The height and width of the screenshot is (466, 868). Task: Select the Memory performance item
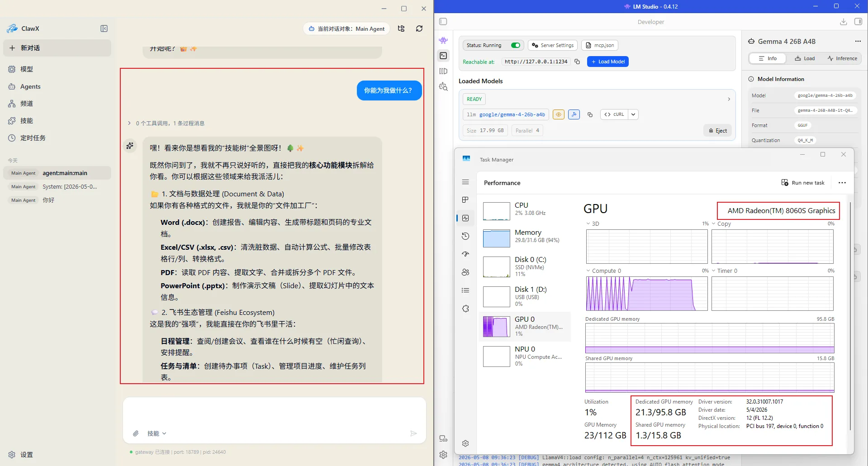coord(525,238)
